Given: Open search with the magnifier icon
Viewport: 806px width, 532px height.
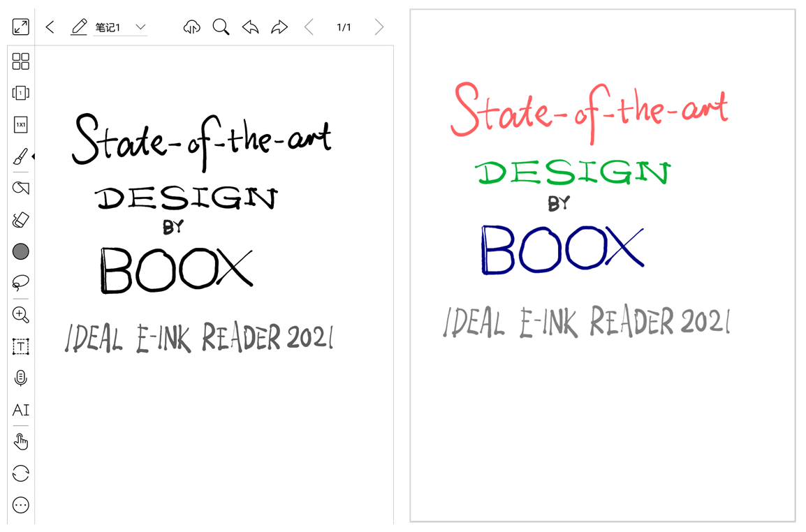Looking at the screenshot, I should point(221,27).
